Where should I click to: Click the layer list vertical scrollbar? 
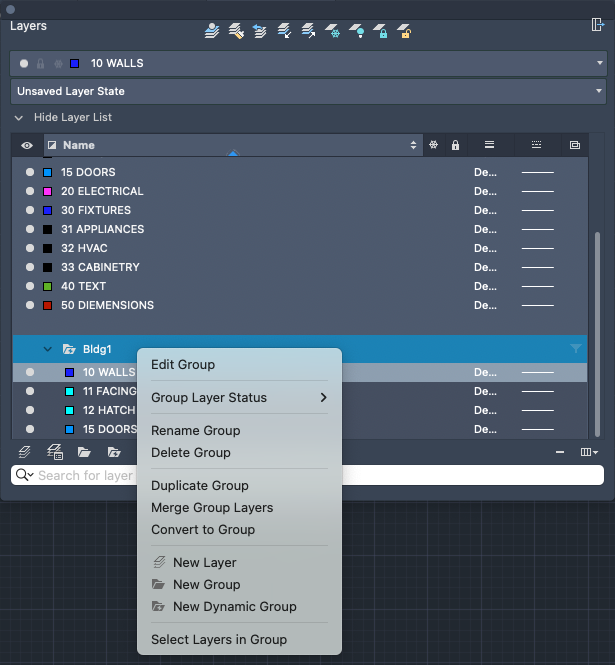click(597, 334)
